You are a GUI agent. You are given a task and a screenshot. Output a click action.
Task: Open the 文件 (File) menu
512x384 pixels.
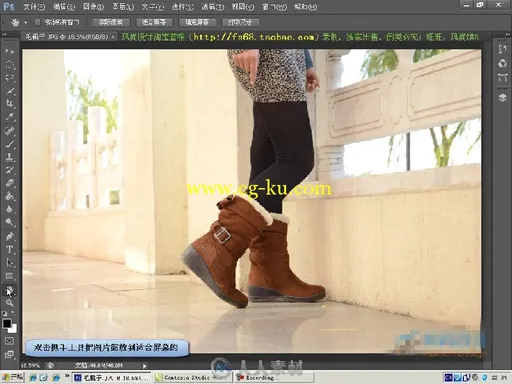(x=34, y=7)
